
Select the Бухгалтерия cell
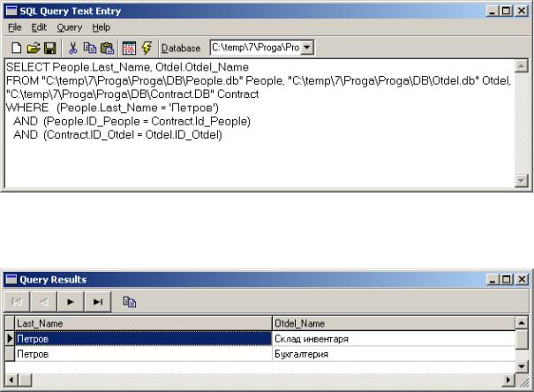point(394,354)
